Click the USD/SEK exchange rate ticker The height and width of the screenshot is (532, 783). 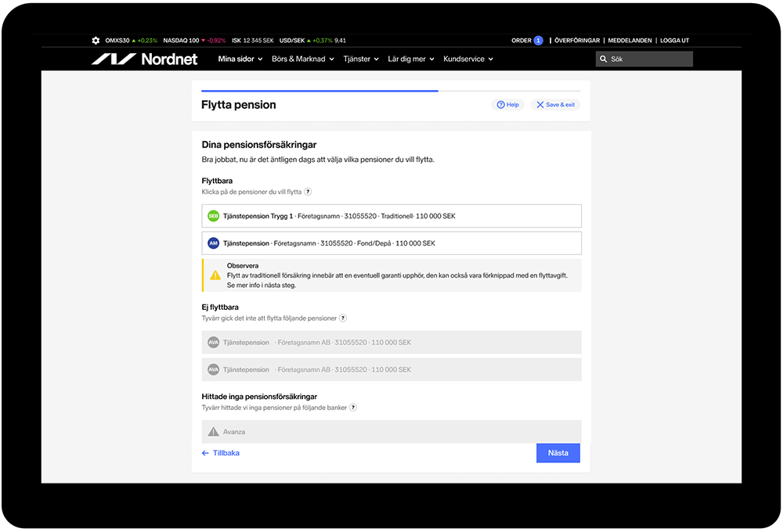(312, 41)
